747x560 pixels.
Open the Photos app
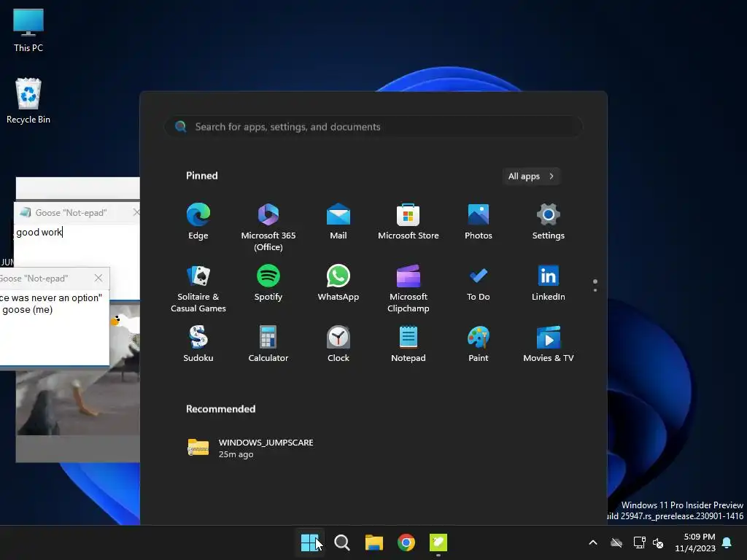coord(479,222)
